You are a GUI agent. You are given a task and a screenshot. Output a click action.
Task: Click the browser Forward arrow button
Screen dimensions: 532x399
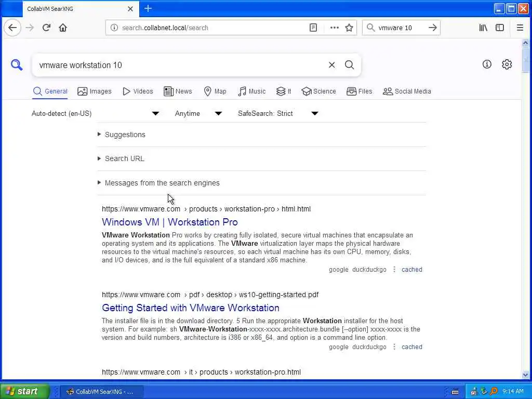30,28
